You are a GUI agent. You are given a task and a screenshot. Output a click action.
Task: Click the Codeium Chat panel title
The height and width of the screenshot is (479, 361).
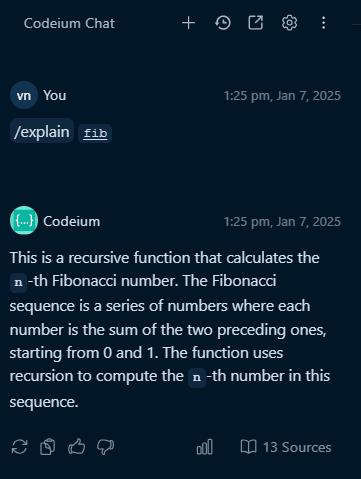point(69,23)
